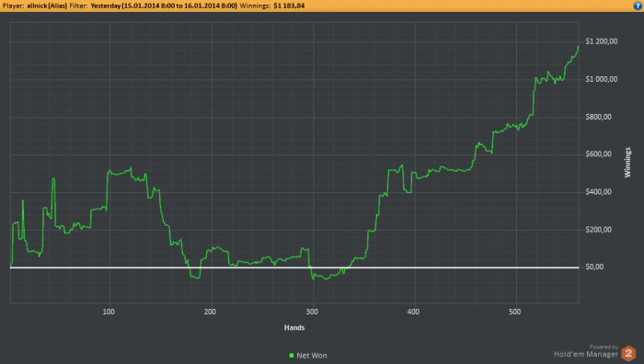Click the vertical Winnings y-axis title
644x364 pixels.
point(627,163)
